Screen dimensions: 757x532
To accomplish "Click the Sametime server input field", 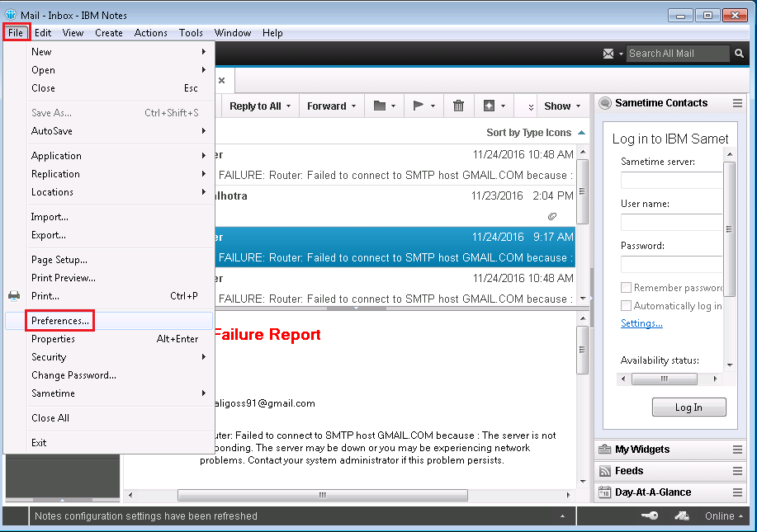I will pos(671,180).
